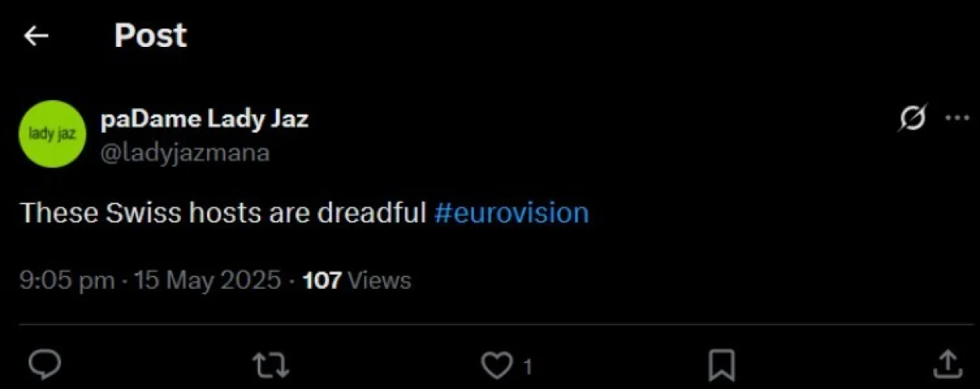
Task: Click the word 'Views' beside 107
Action: [379, 280]
